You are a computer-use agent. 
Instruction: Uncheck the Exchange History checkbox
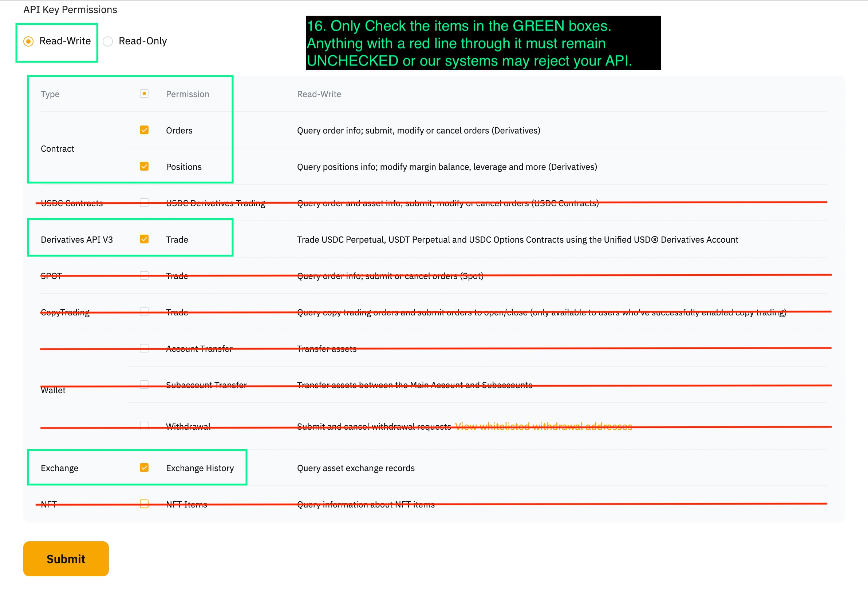pos(144,467)
